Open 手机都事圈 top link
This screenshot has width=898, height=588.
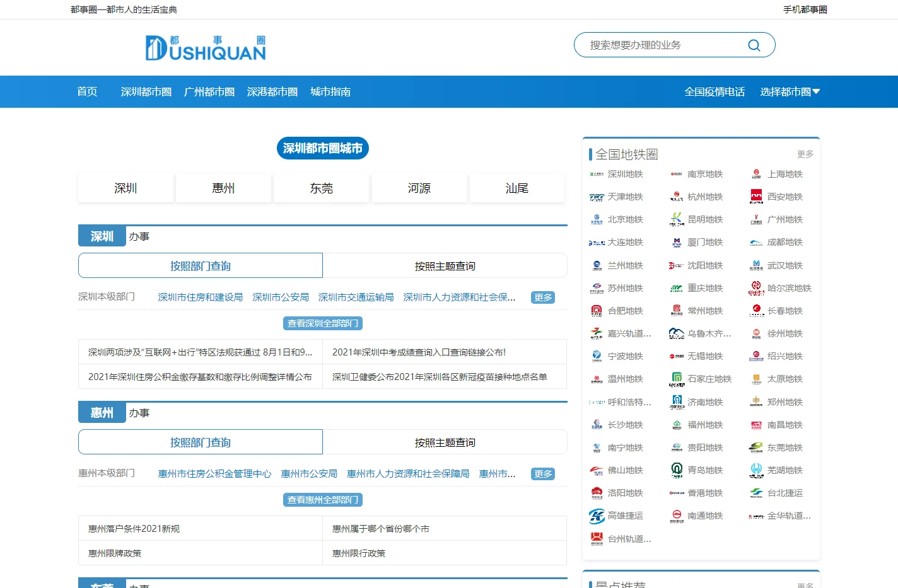point(805,9)
